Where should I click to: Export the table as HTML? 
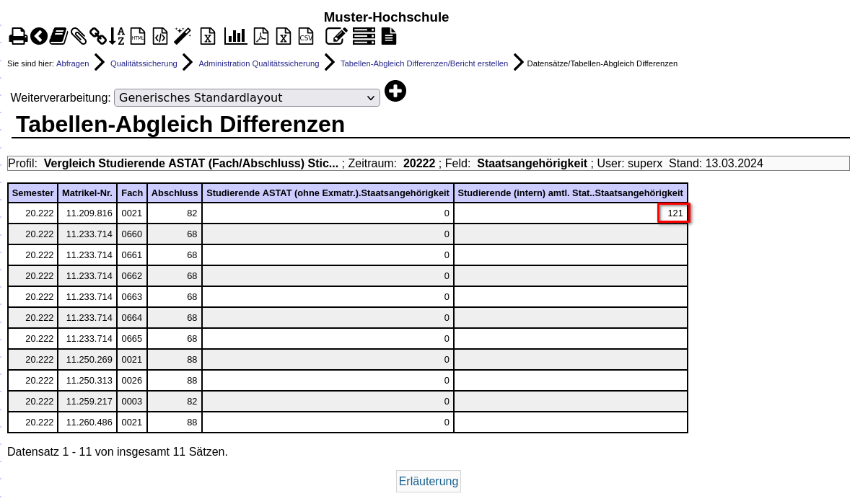(138, 36)
